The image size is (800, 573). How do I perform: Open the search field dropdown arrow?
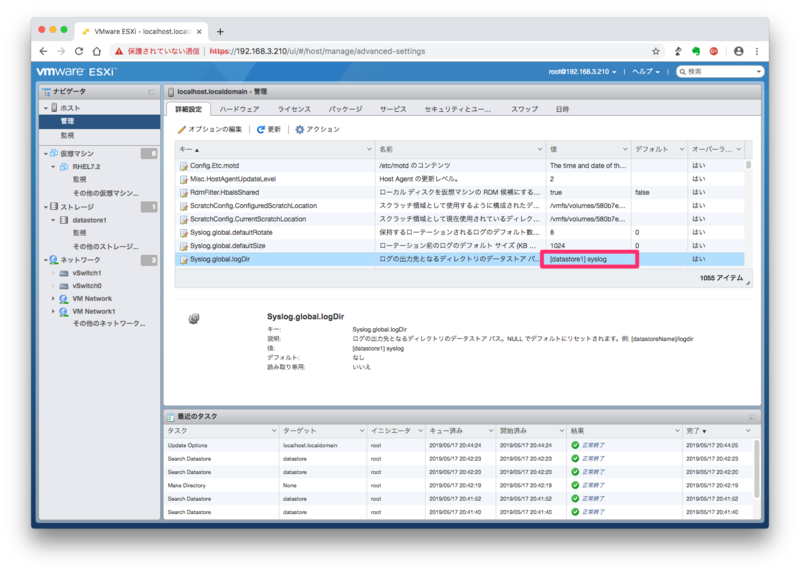759,71
